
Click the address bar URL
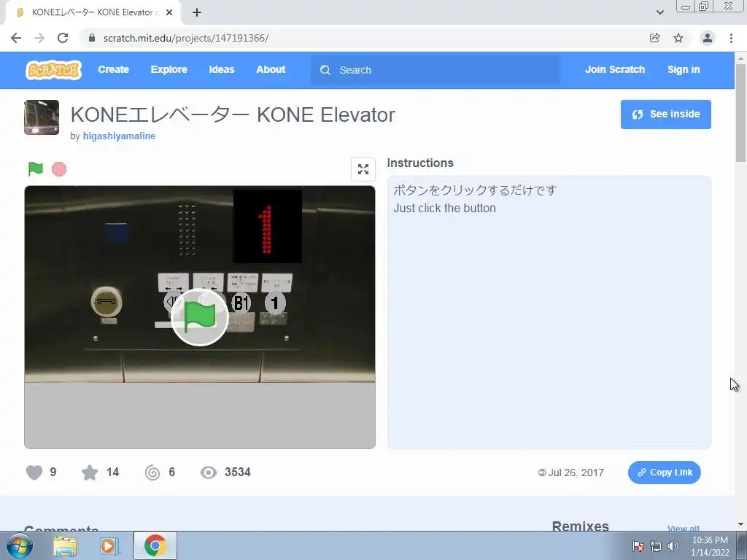coord(186,38)
